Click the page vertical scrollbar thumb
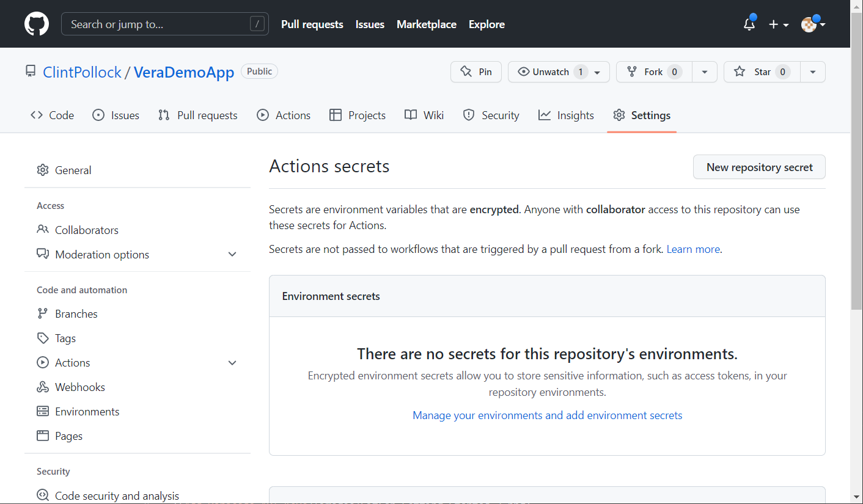Screen dimensions: 863x504 857,161
